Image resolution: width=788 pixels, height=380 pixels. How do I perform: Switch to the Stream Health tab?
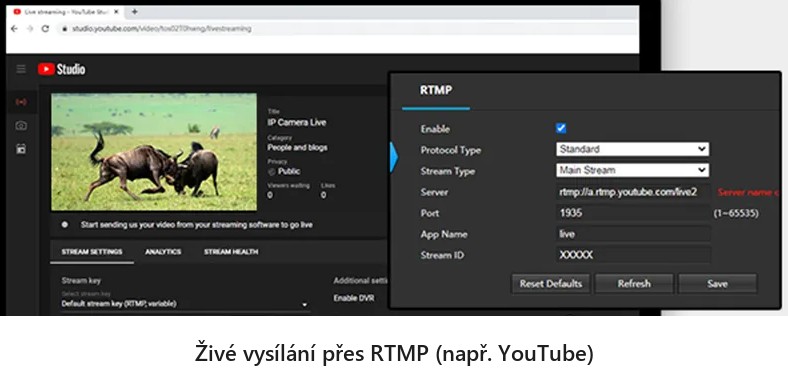(231, 252)
